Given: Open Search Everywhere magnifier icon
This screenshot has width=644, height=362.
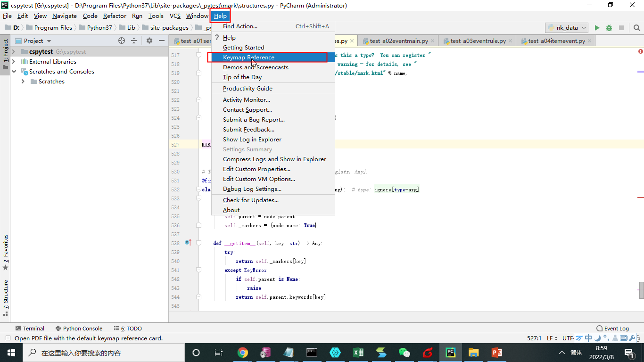Looking at the screenshot, I should [636, 28].
